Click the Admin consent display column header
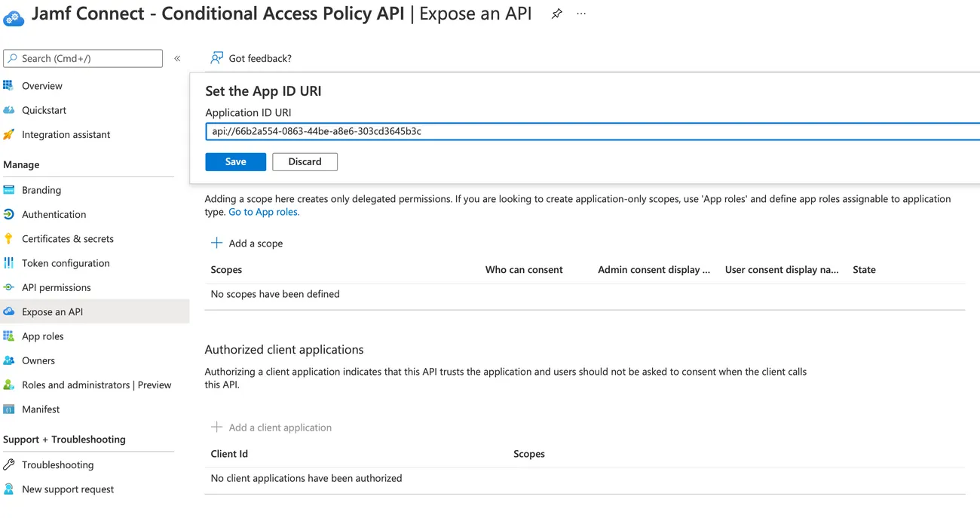The image size is (980, 518). tap(654, 269)
